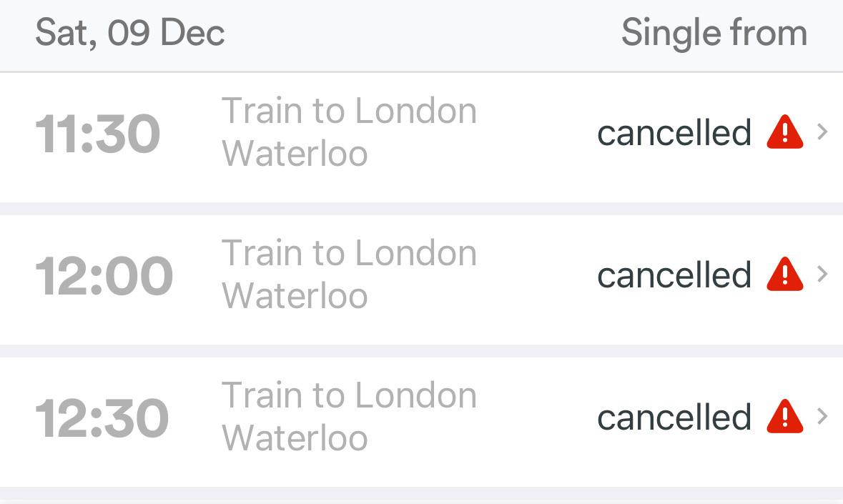Click the red warning icon for 12:00 train

point(784,275)
